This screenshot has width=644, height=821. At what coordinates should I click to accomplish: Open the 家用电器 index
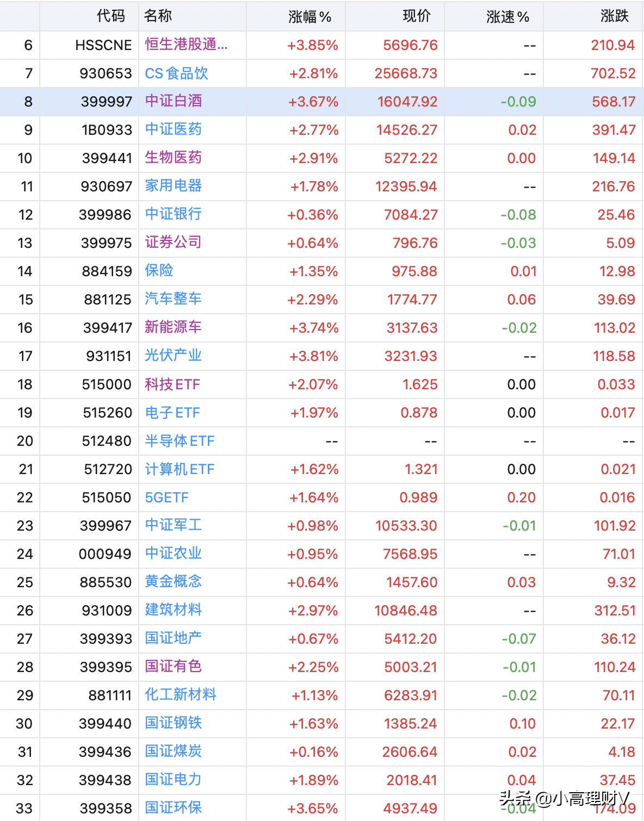(174, 186)
